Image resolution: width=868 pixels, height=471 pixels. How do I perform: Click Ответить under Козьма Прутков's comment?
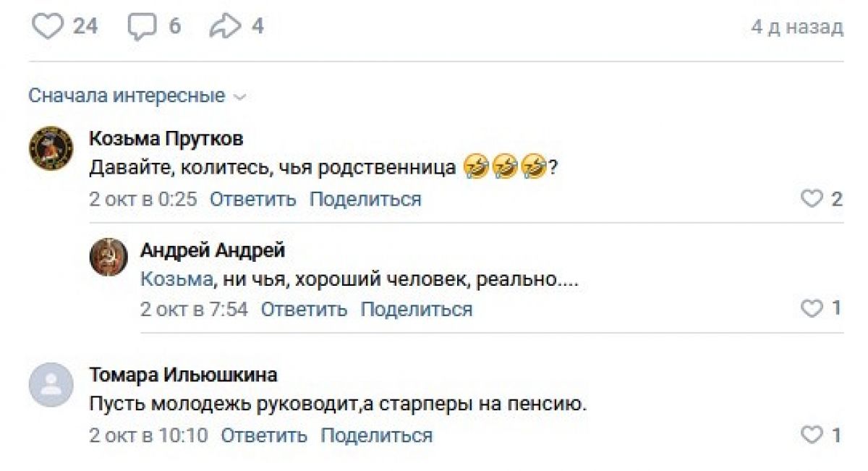[x=252, y=199]
